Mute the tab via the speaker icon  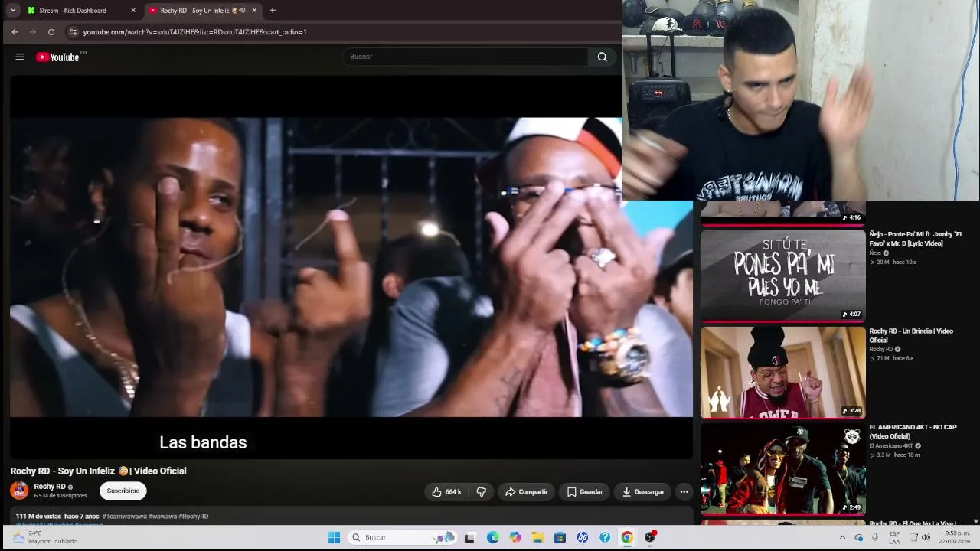coord(242,11)
